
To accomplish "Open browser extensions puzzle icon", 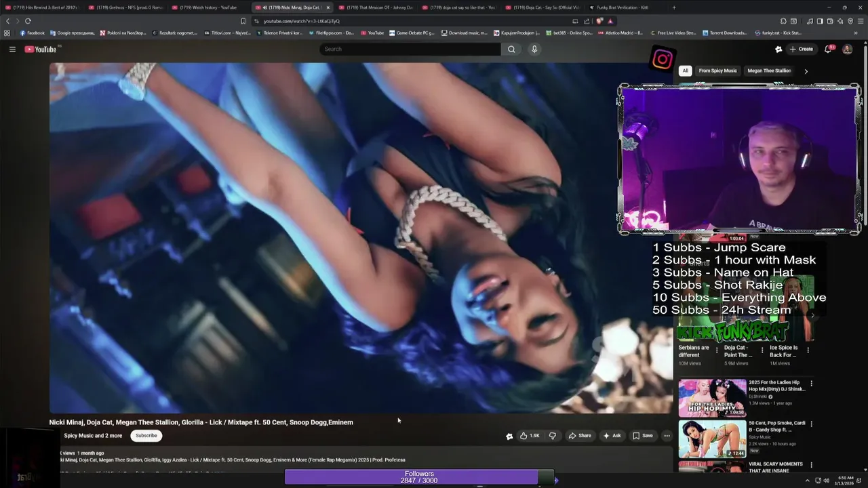I will click(x=783, y=21).
